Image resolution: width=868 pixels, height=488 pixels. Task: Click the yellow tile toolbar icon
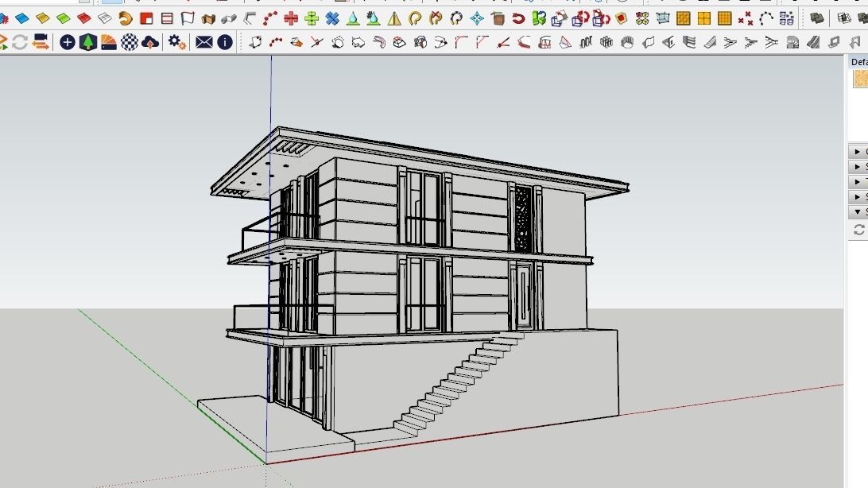[x=43, y=19]
